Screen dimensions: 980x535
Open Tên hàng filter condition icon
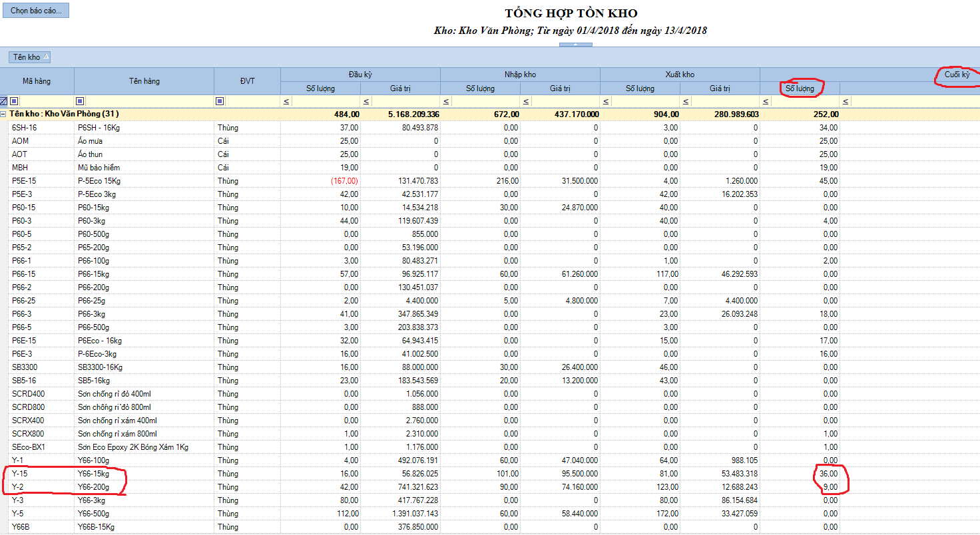[81, 101]
